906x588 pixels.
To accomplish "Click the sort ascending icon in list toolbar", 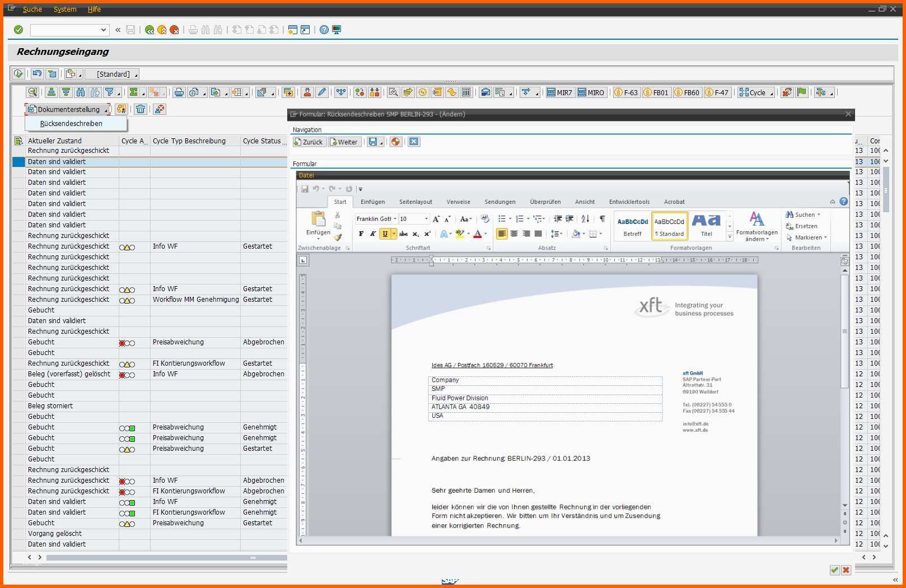I will (52, 92).
